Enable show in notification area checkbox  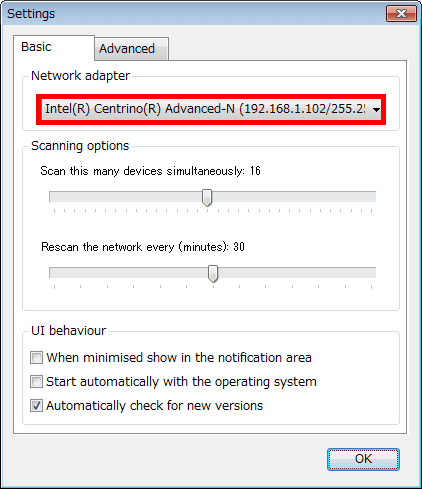[x=36, y=358]
